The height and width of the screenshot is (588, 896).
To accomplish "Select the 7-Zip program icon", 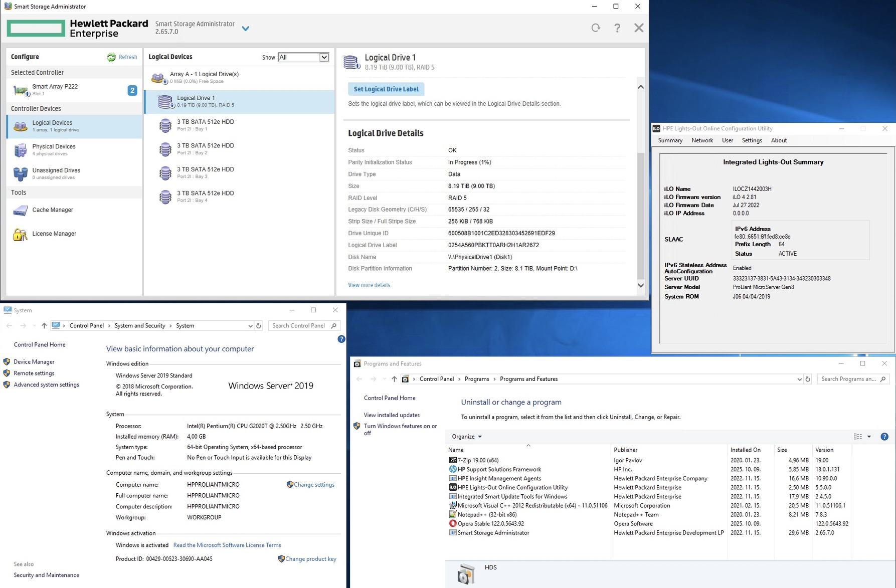I will [x=453, y=460].
